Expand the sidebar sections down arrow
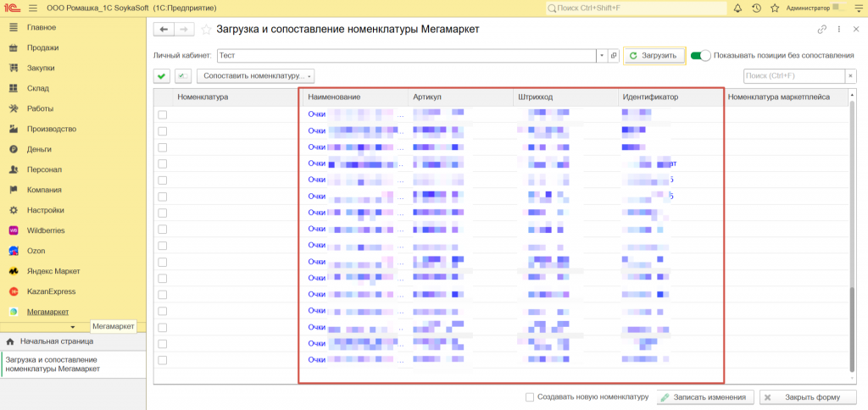 pos(73,327)
